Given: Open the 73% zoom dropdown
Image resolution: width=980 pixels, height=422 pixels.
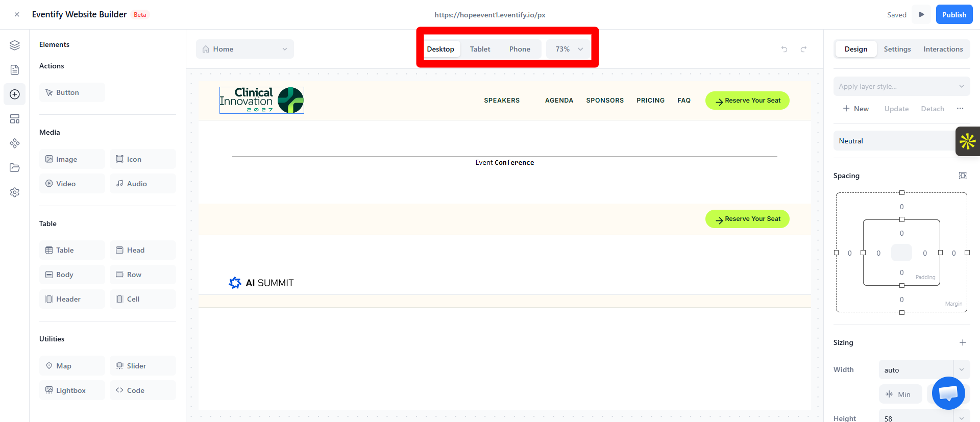Looking at the screenshot, I should point(569,49).
